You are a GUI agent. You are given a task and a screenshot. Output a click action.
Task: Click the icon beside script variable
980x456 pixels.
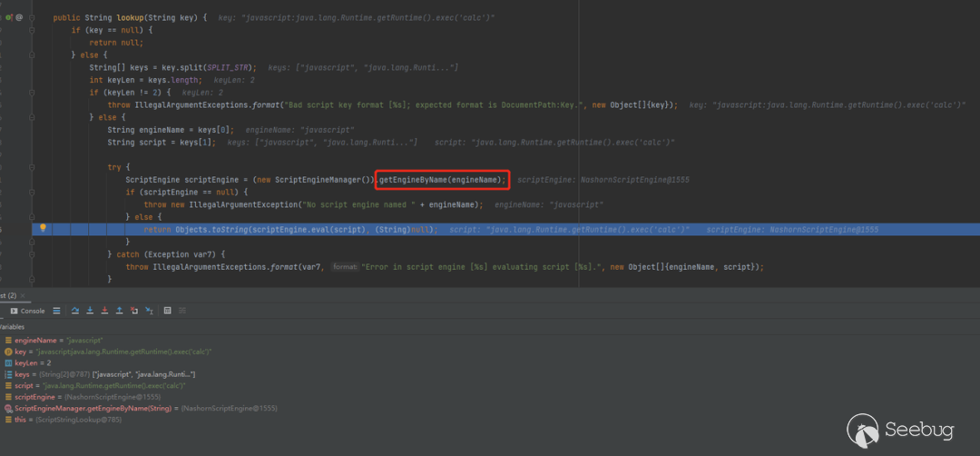[9, 385]
